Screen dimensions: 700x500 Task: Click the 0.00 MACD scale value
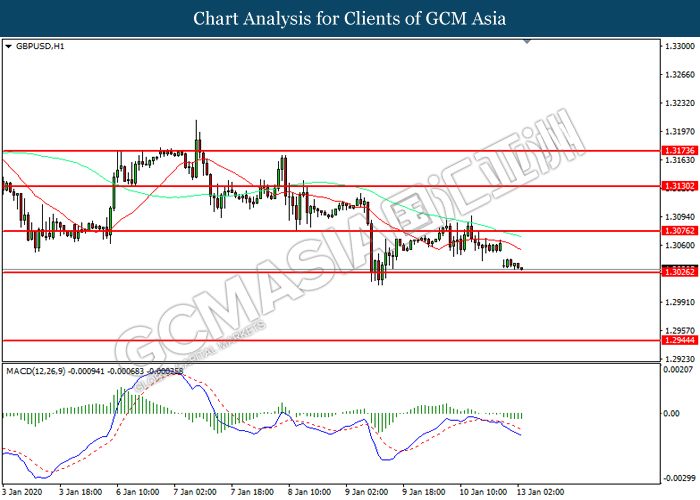tap(671, 414)
